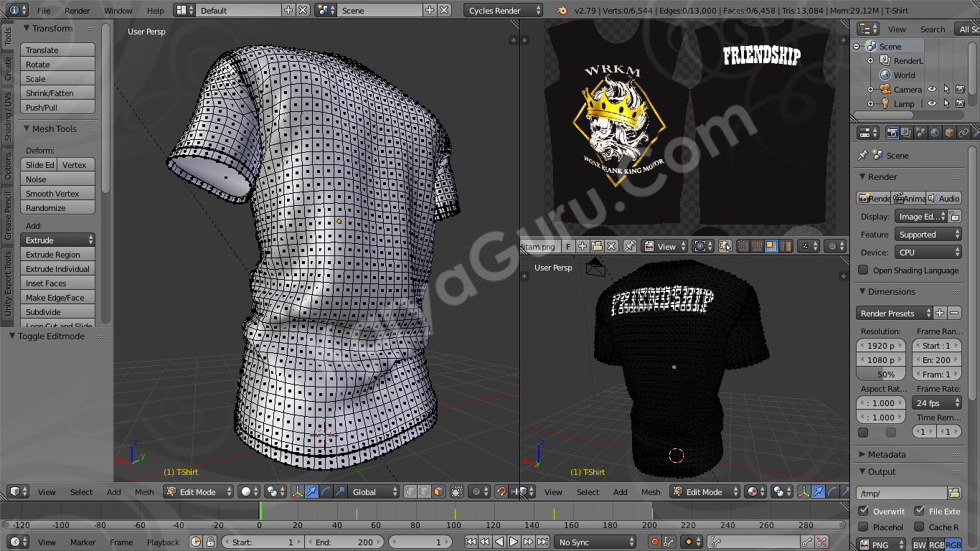
Task: Open the World properties tab icon
Action: pos(935,133)
